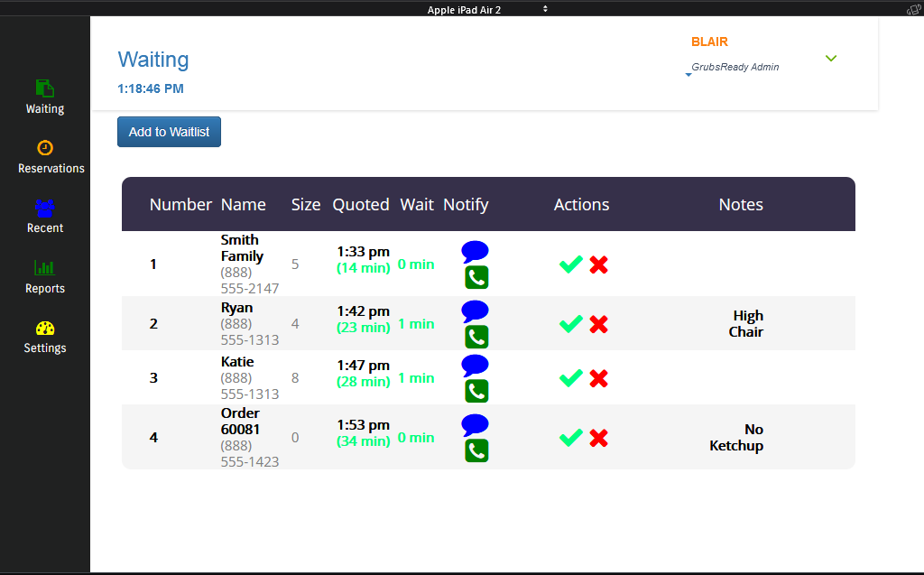
Task: Click the small arrow beside GrubsReady Admin
Action: (688, 75)
